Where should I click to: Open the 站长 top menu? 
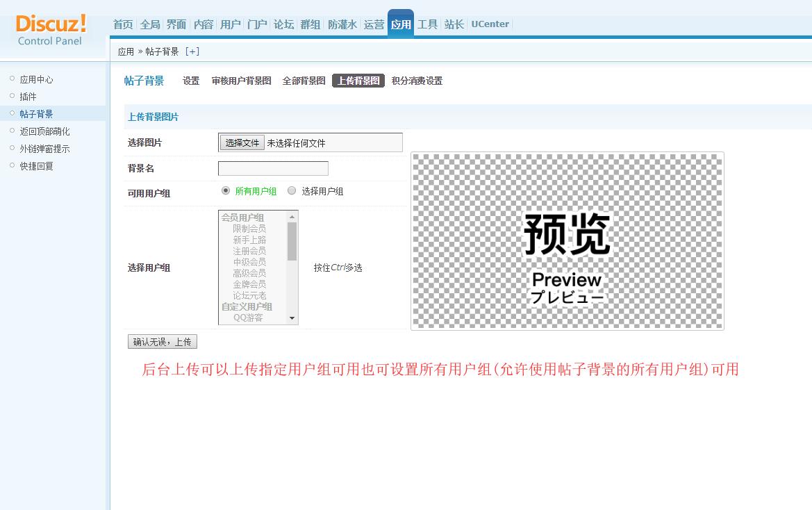click(x=454, y=24)
